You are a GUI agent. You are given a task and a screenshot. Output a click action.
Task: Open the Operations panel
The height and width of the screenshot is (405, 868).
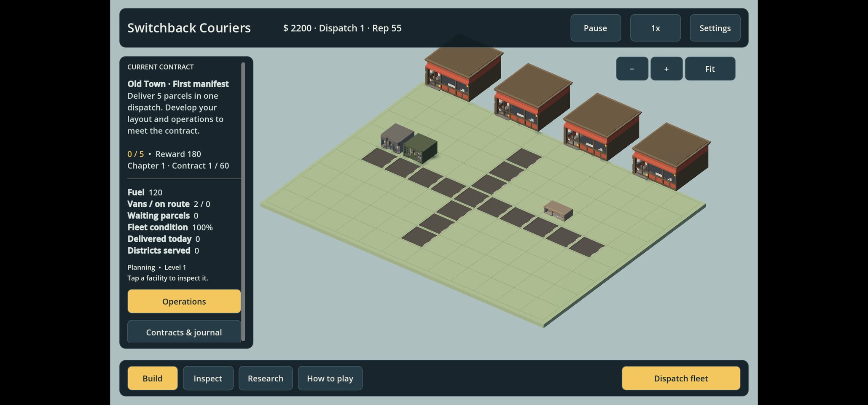tap(184, 301)
